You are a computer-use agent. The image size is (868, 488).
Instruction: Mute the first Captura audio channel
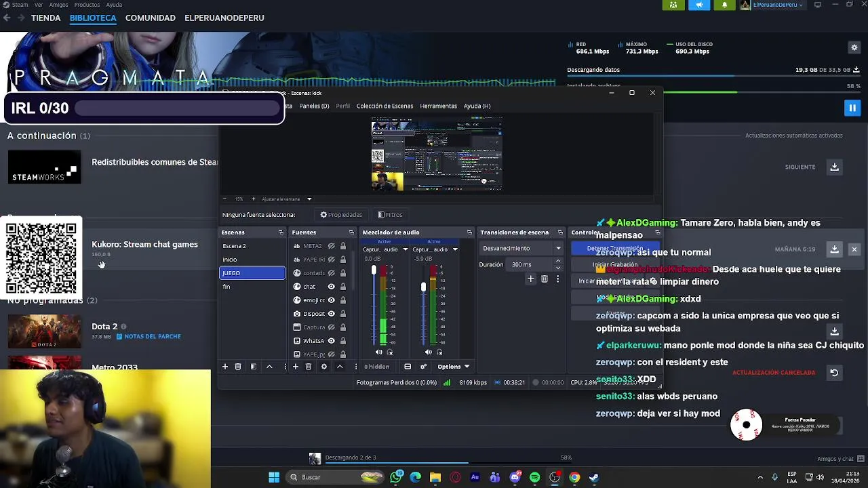[x=378, y=352]
